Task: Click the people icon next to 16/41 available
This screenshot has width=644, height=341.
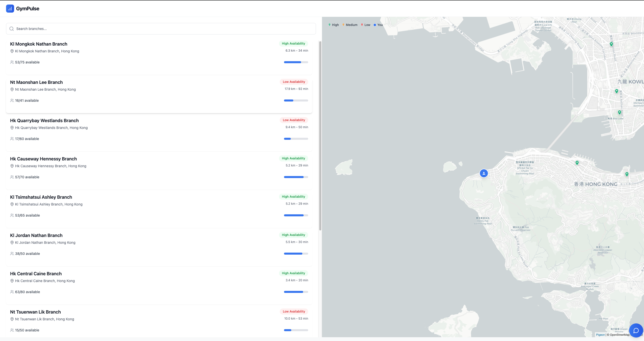Action: click(12, 100)
